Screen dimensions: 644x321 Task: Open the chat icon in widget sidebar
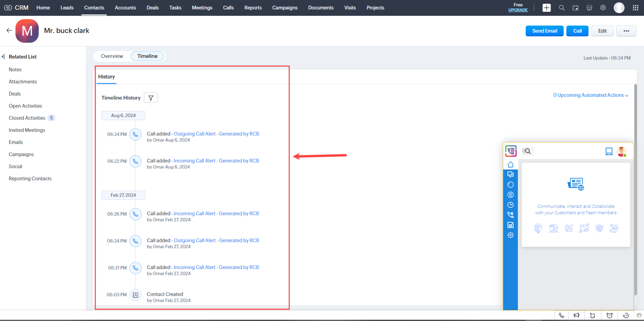(510, 175)
